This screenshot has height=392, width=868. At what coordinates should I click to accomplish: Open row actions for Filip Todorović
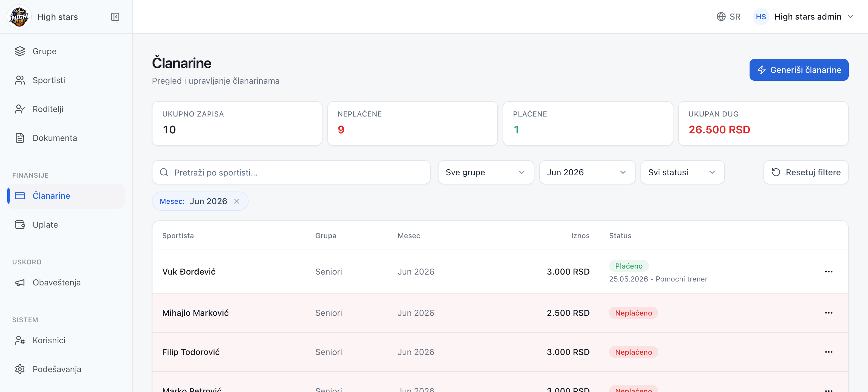pos(829,352)
